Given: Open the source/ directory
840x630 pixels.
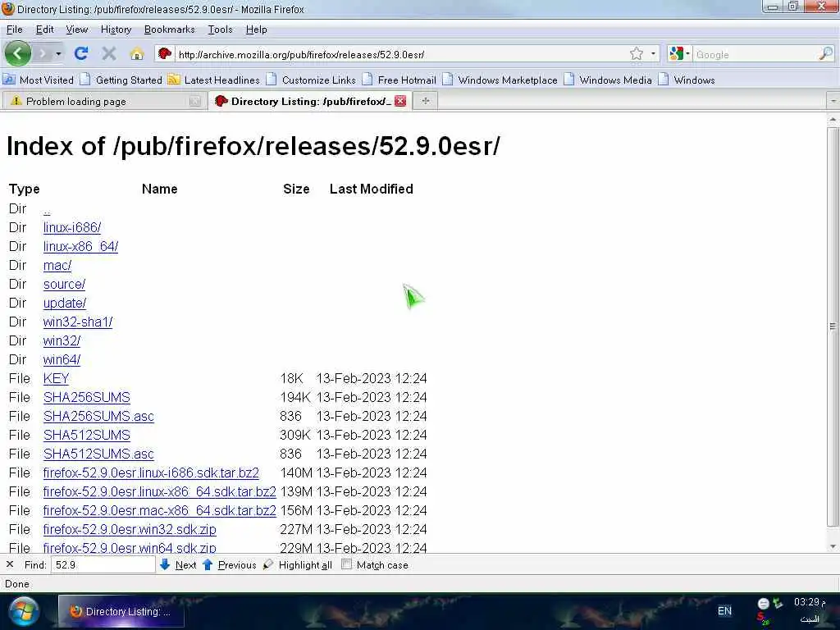Looking at the screenshot, I should tap(64, 284).
